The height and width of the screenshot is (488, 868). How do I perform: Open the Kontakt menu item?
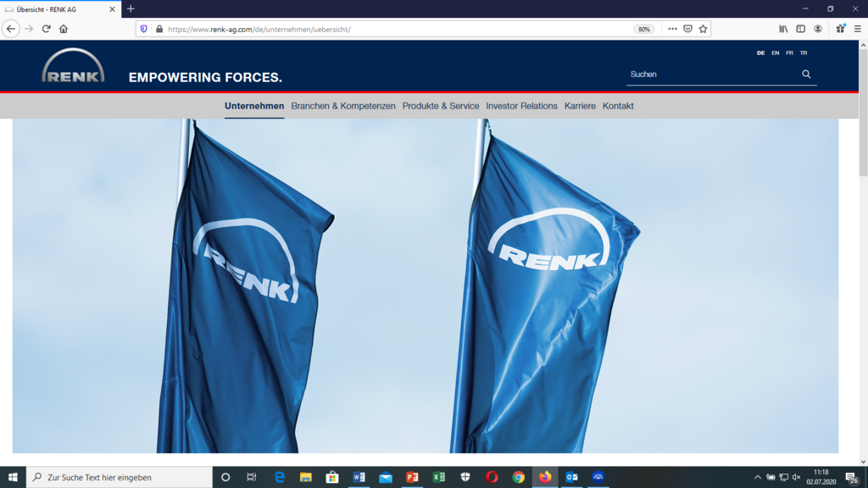pos(618,106)
